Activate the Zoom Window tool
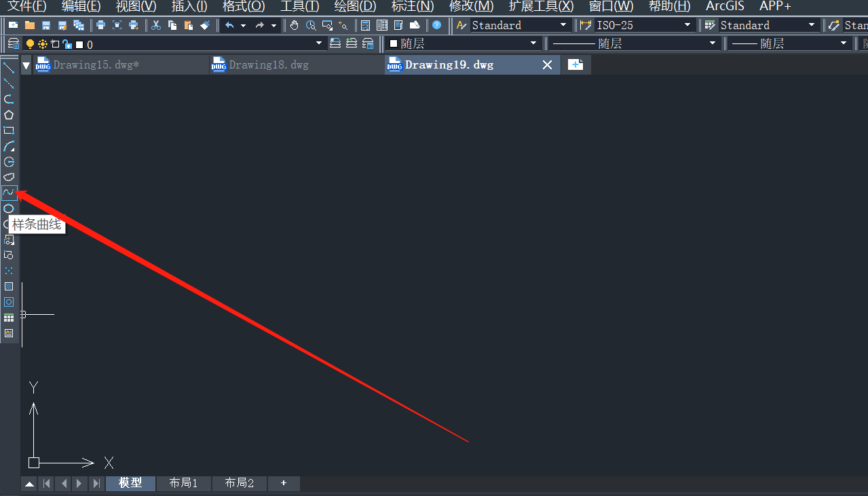868x496 pixels. (327, 25)
